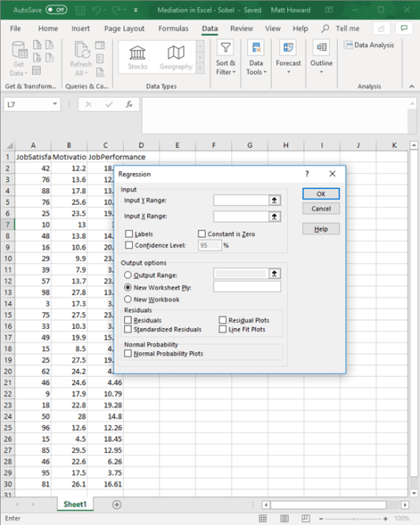Enable the Labels checkbox
The image size is (420, 525).
129,234
